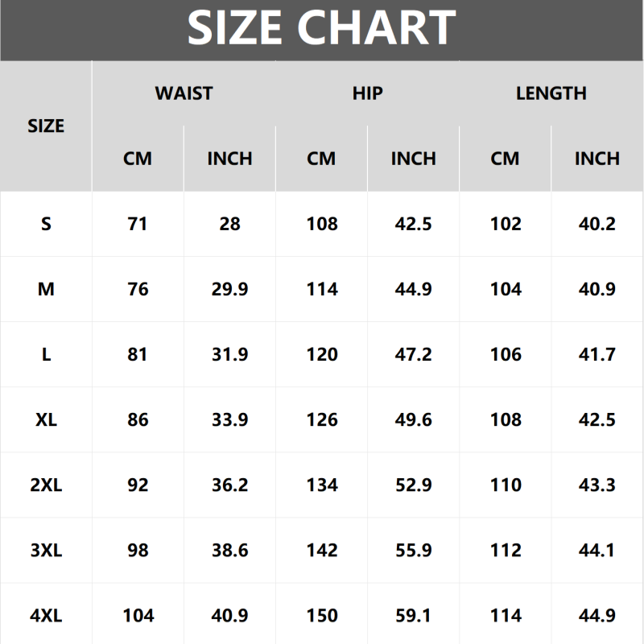Image resolution: width=644 pixels, height=644 pixels.
Task: Click hip inch value 47.2
Action: (x=413, y=354)
